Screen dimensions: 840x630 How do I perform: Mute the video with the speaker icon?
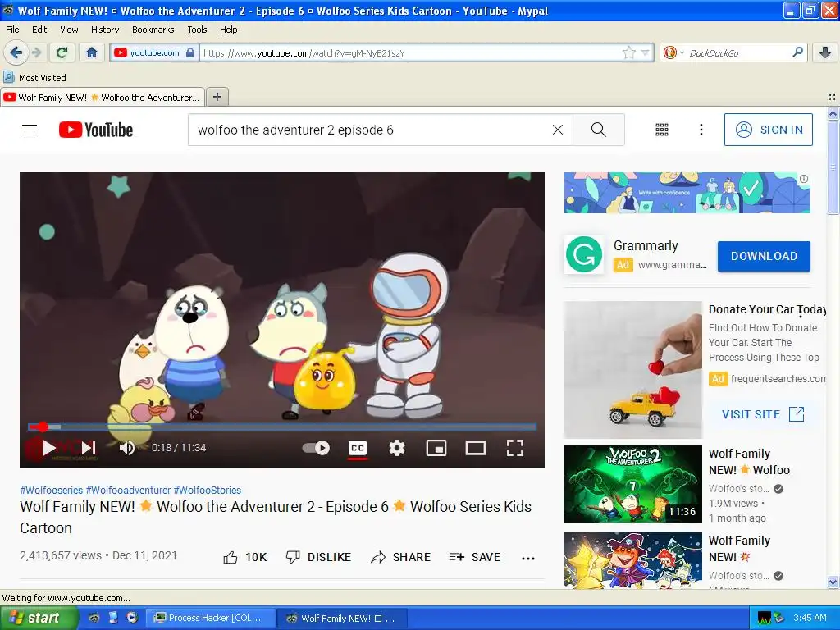(x=126, y=448)
